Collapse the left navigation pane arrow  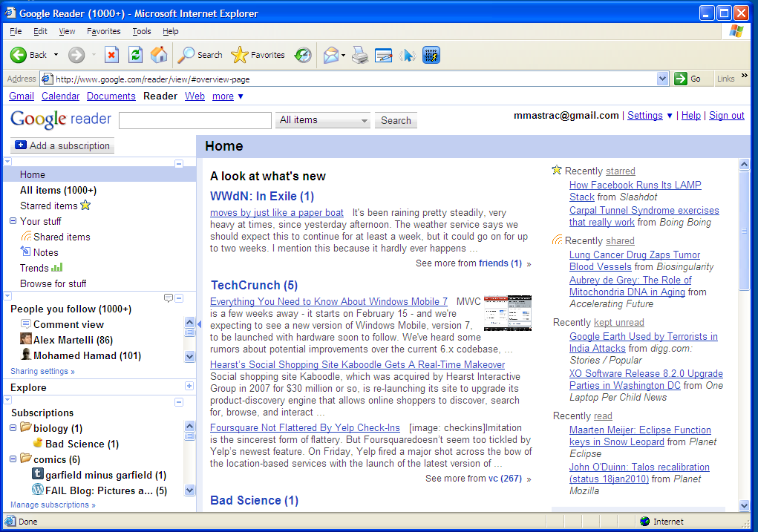(199, 324)
